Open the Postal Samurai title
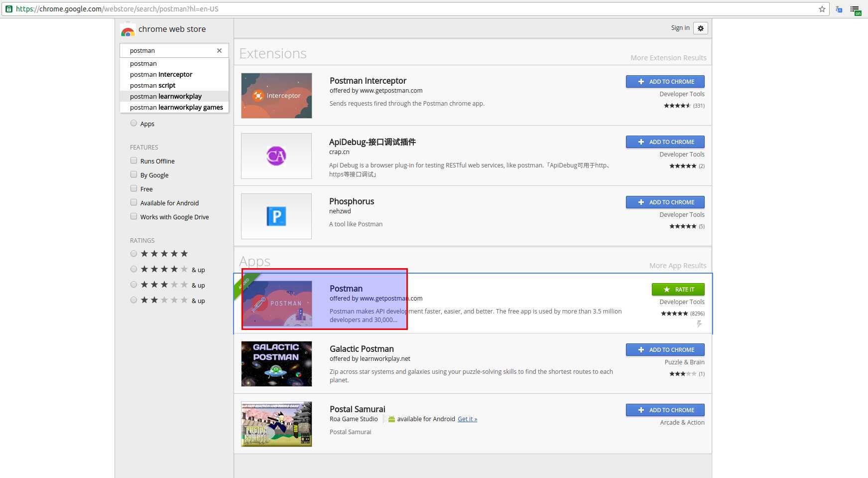The image size is (868, 478). coord(358,409)
